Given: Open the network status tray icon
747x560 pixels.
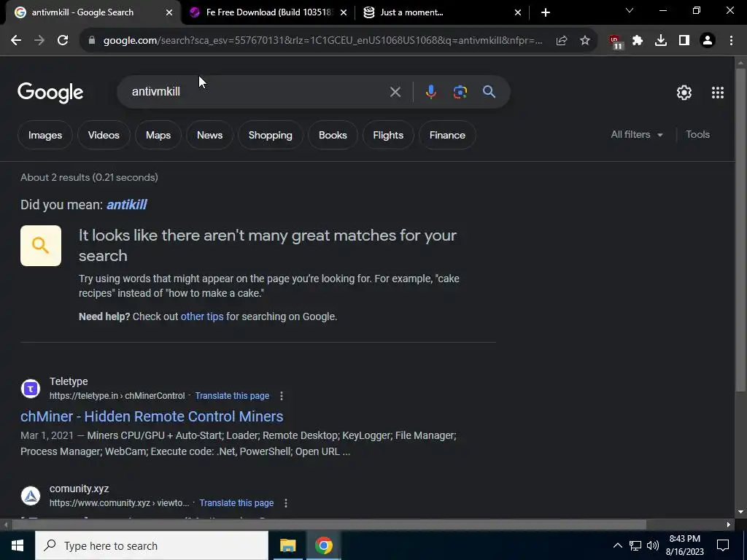Looking at the screenshot, I should pos(635,545).
